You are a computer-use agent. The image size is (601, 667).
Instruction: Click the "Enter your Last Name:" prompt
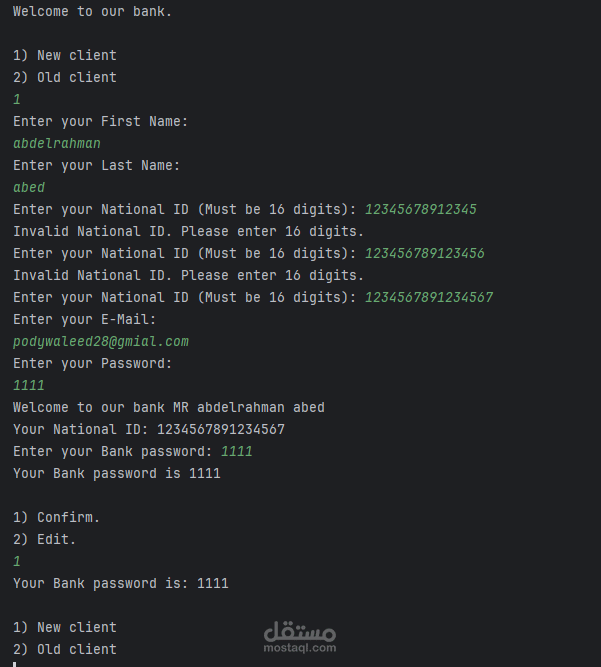pyautogui.click(x=96, y=165)
